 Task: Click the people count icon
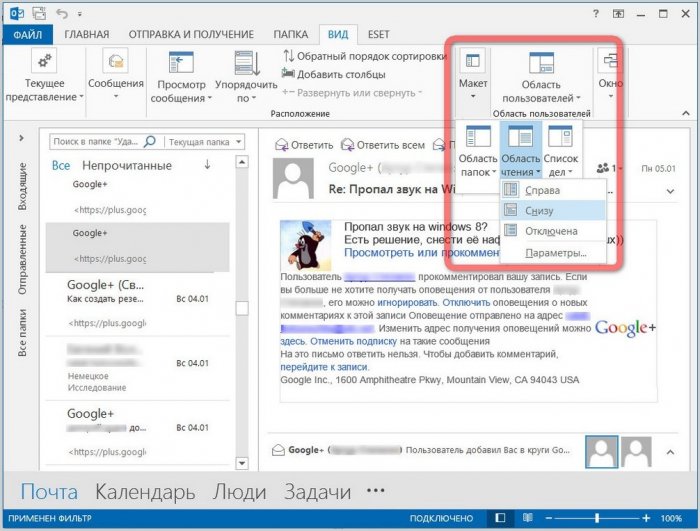pyautogui.click(x=603, y=168)
